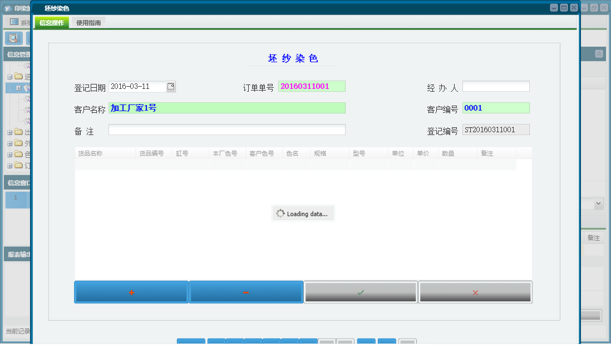Open the calendar picker for 登记日期
Image resolution: width=611 pixels, height=364 pixels.
pos(171,87)
